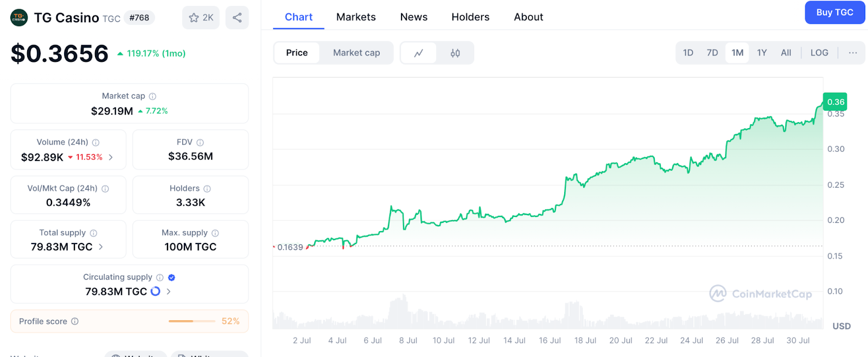Click the 0.1639 starting price label
The height and width of the screenshot is (357, 868).
tap(290, 247)
